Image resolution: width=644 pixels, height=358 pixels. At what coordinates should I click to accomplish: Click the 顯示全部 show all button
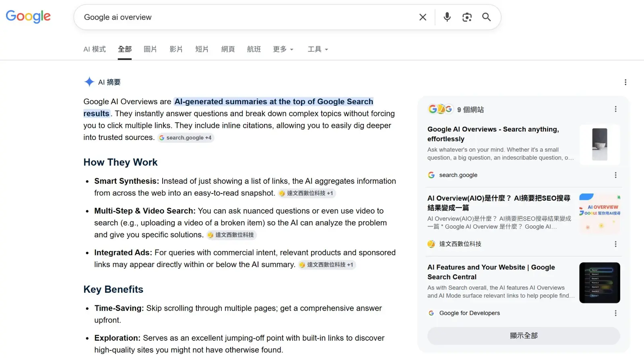(x=524, y=335)
